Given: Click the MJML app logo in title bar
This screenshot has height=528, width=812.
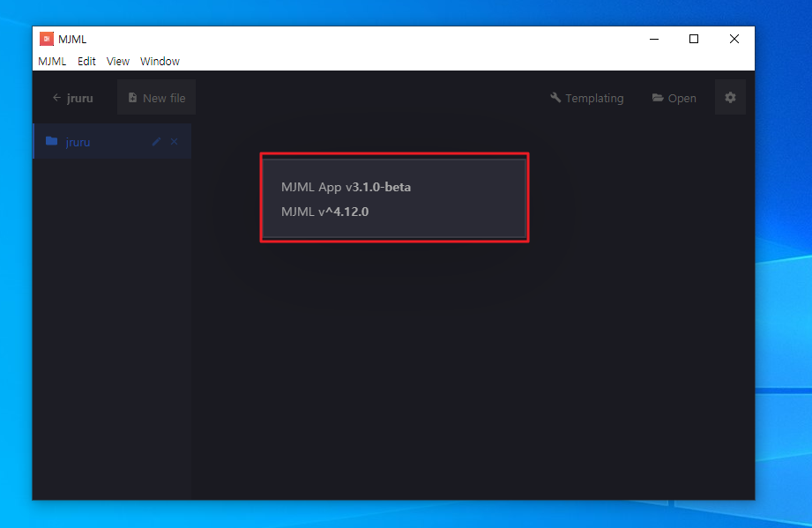Looking at the screenshot, I should (x=47, y=39).
